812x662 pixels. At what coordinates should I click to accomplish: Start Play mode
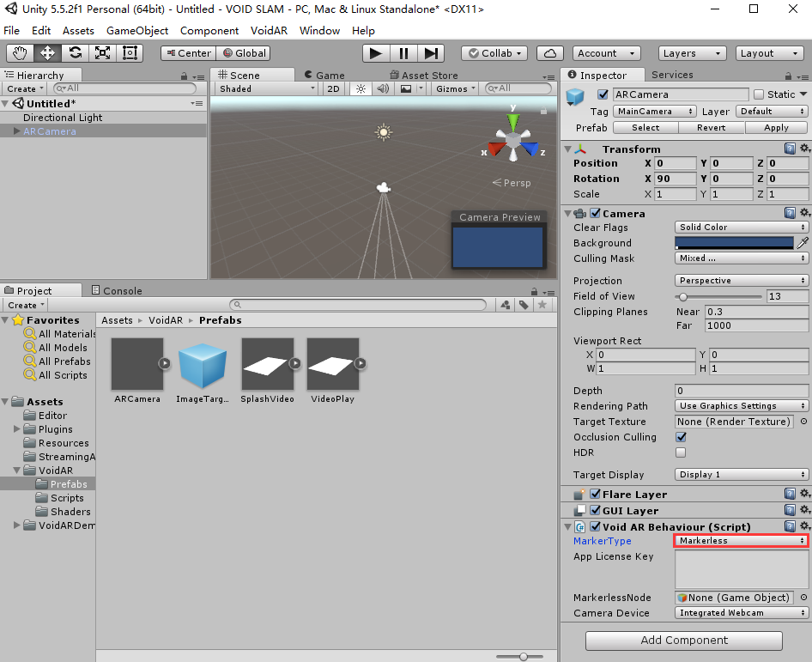[x=376, y=53]
